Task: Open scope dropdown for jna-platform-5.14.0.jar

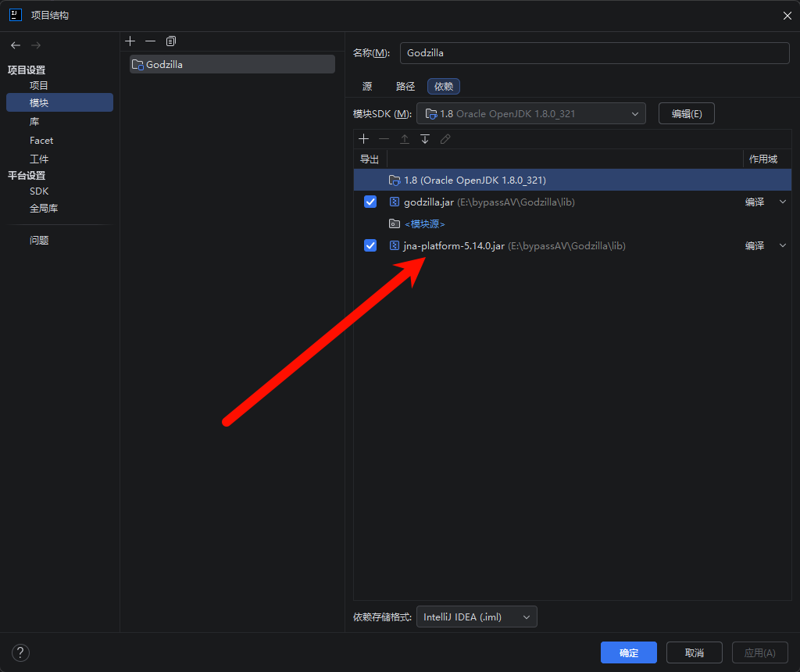Action: tap(783, 246)
